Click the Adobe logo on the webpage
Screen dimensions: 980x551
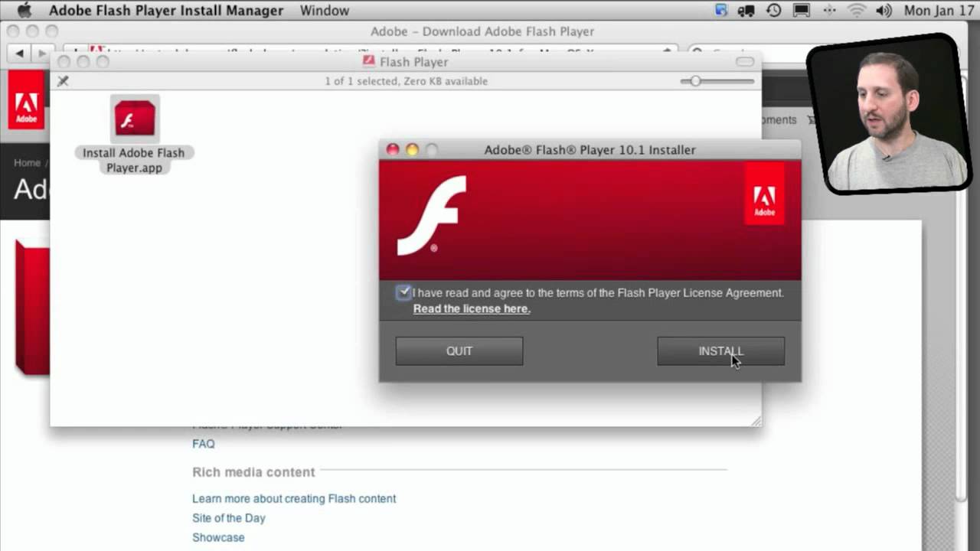(x=26, y=99)
